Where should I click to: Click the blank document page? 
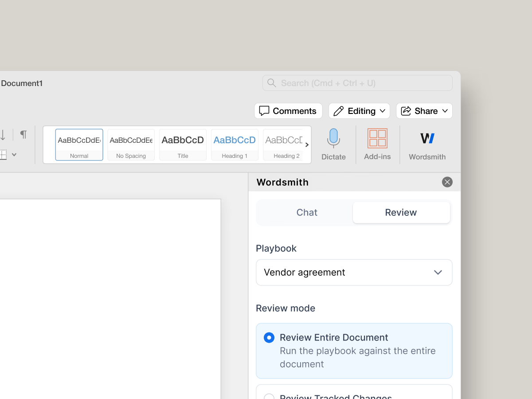tap(110, 299)
